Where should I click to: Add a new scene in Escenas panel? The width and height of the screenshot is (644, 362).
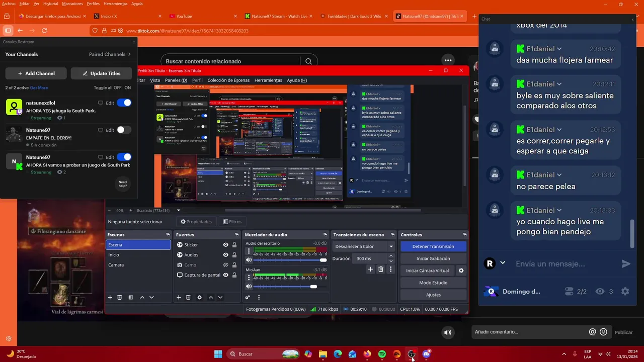[110, 297]
